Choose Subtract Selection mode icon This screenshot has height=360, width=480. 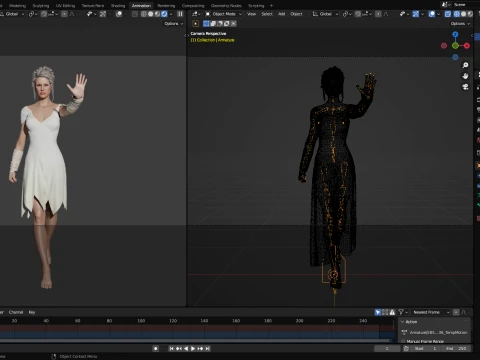[x=220, y=24]
